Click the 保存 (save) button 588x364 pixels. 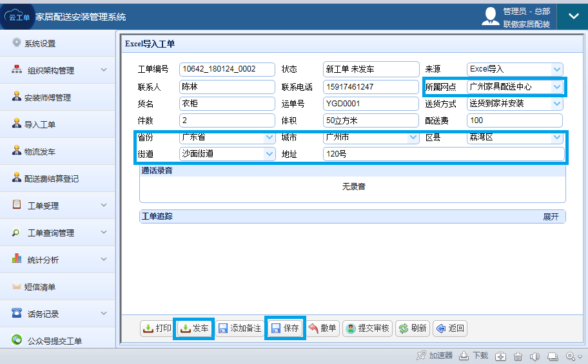click(285, 329)
